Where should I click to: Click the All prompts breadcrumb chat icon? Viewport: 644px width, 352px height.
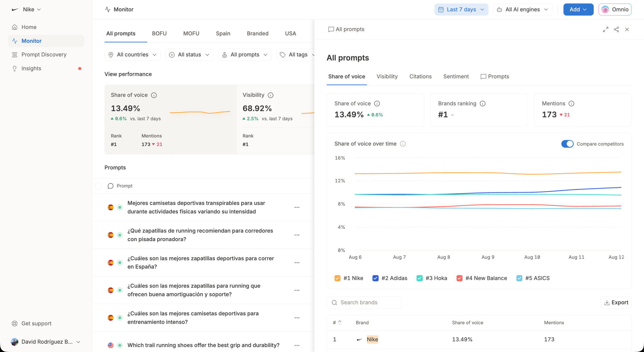point(331,29)
